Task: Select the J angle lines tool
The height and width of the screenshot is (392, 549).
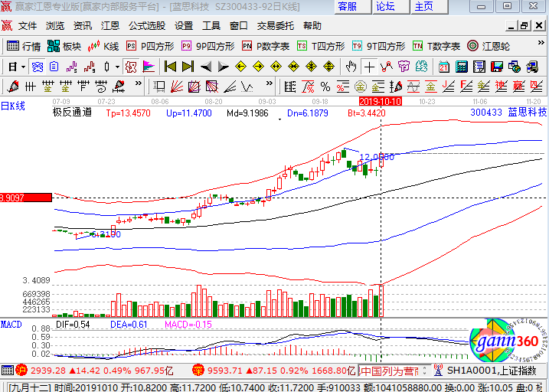Action: (x=449, y=86)
